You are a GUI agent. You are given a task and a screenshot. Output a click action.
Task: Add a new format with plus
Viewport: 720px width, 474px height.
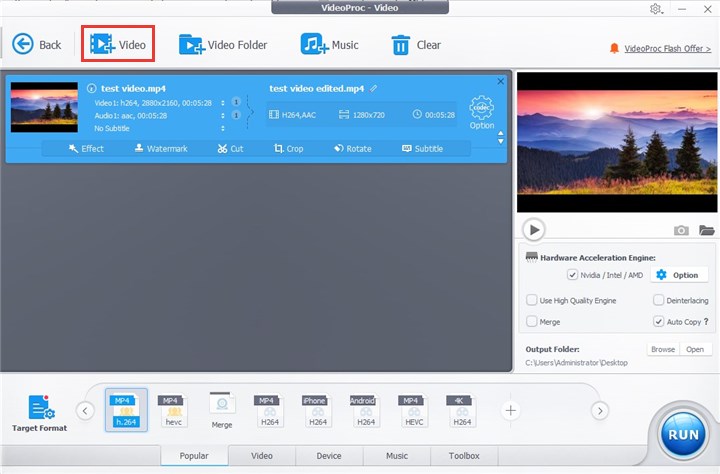511,410
